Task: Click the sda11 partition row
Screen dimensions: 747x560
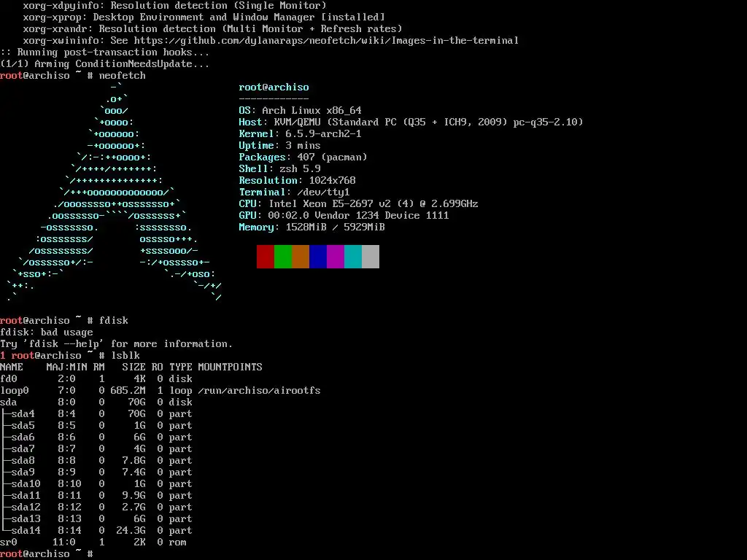Action: point(96,495)
